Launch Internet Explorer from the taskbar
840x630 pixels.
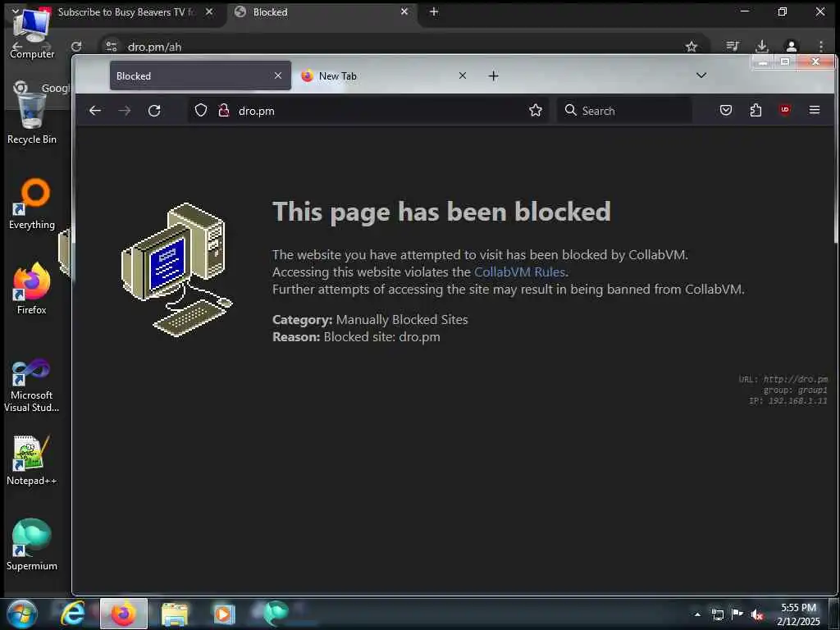pyautogui.click(x=72, y=614)
